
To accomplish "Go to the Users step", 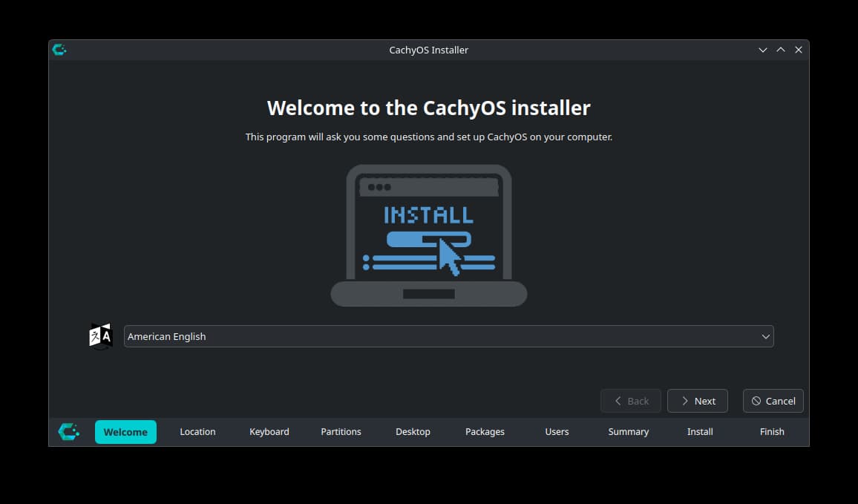I will coord(557,432).
